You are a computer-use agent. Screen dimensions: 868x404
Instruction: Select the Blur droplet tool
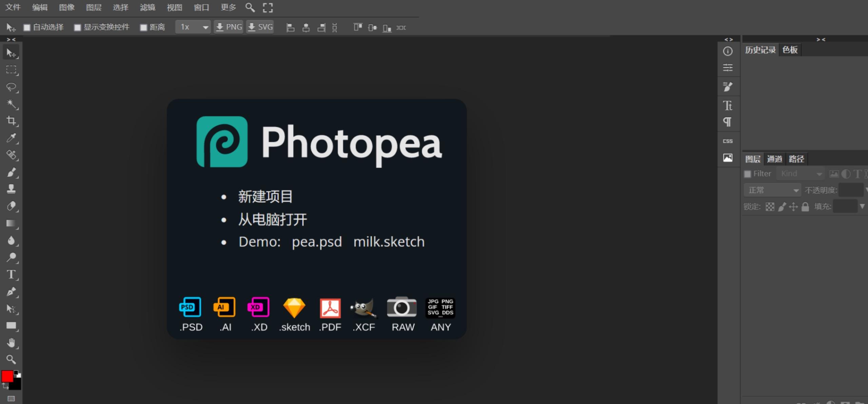[x=11, y=241]
